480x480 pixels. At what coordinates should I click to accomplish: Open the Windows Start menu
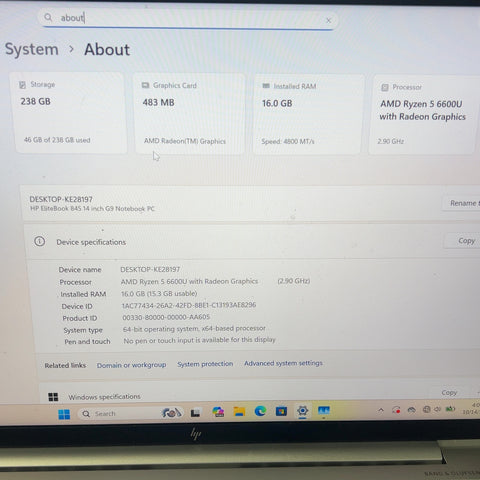pos(64,414)
